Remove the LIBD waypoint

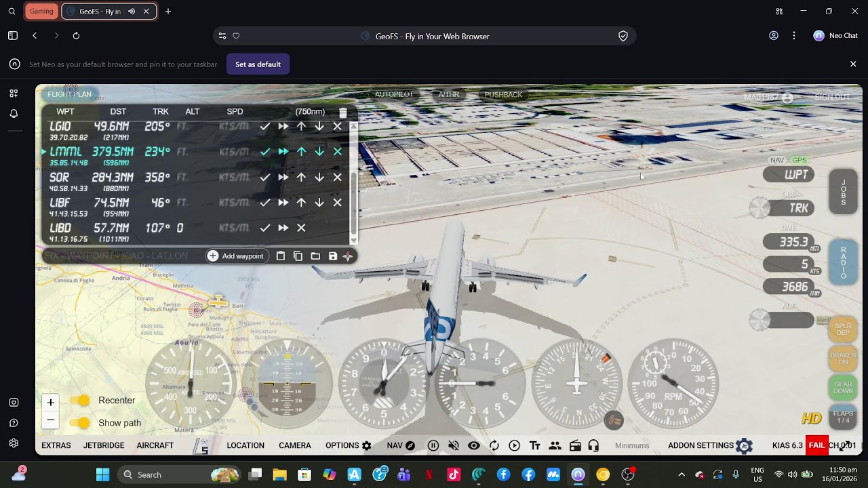click(x=301, y=228)
